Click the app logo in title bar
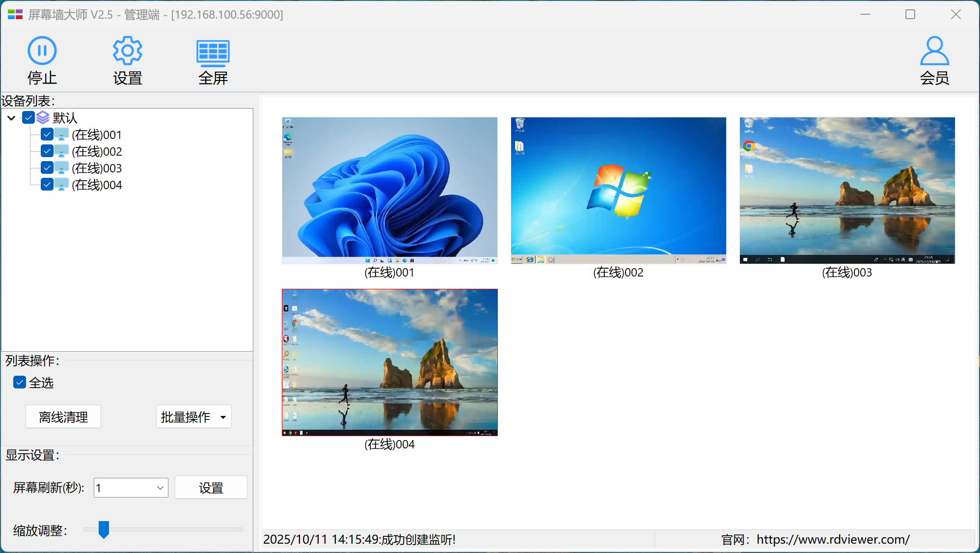Screen dimensions: 980x553 (15, 14)
